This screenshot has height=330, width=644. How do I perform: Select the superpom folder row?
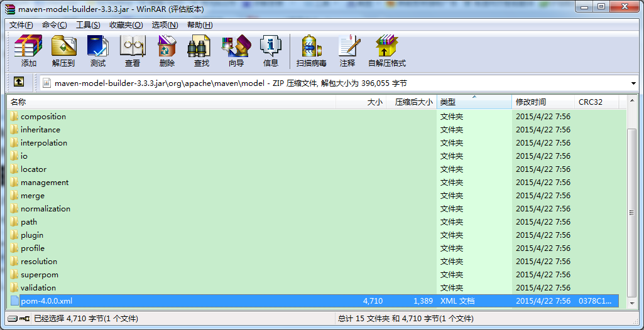pyautogui.click(x=314, y=274)
